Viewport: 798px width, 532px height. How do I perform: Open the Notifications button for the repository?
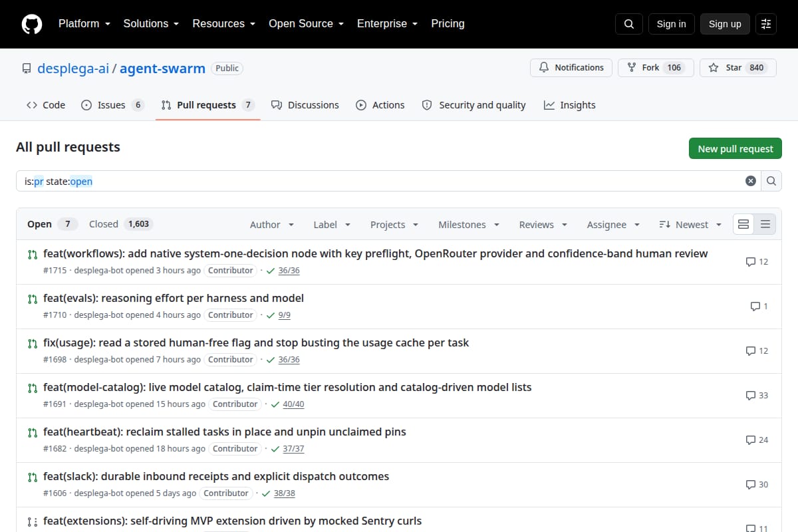pos(571,68)
